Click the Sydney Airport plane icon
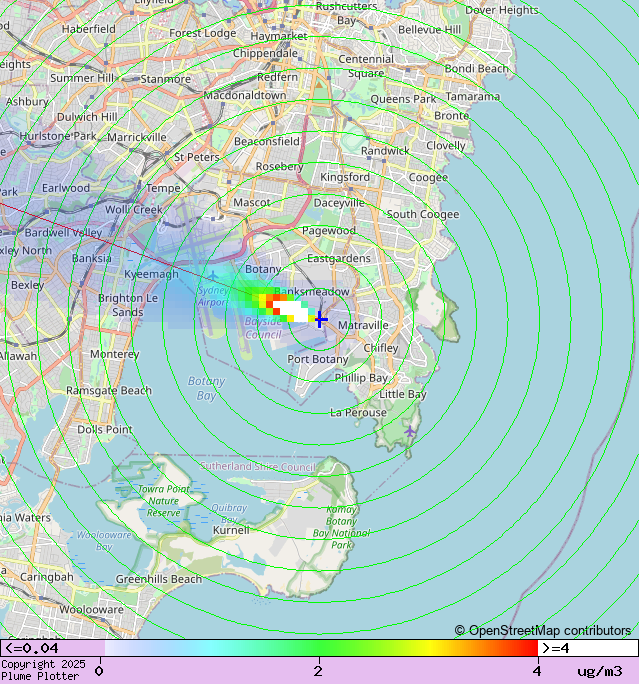Image resolution: width=639 pixels, height=684 pixels. (212, 276)
